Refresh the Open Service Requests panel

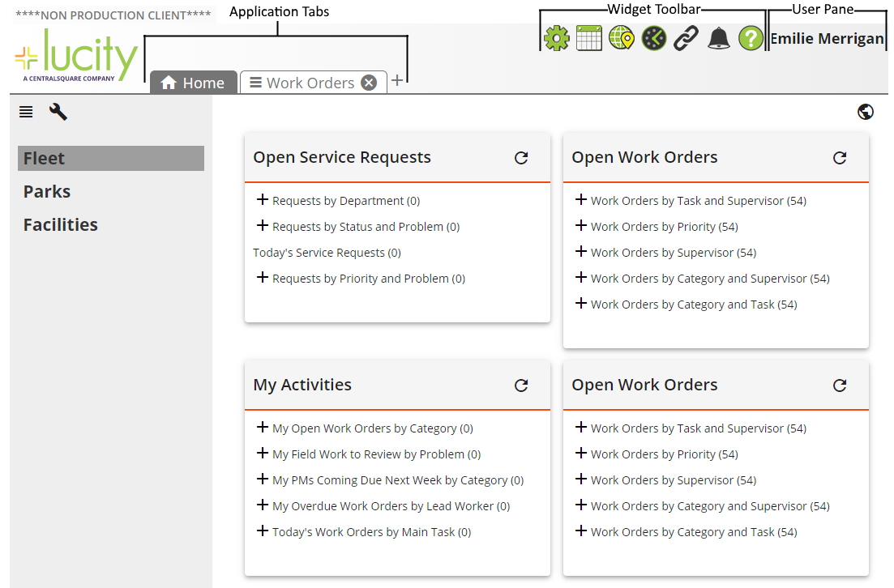(x=521, y=158)
